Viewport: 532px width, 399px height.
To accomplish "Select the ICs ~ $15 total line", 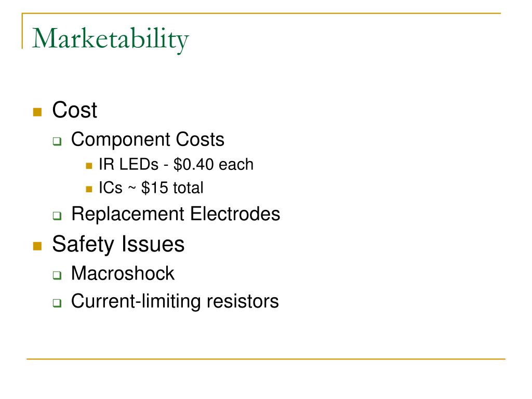I will 151,188.
